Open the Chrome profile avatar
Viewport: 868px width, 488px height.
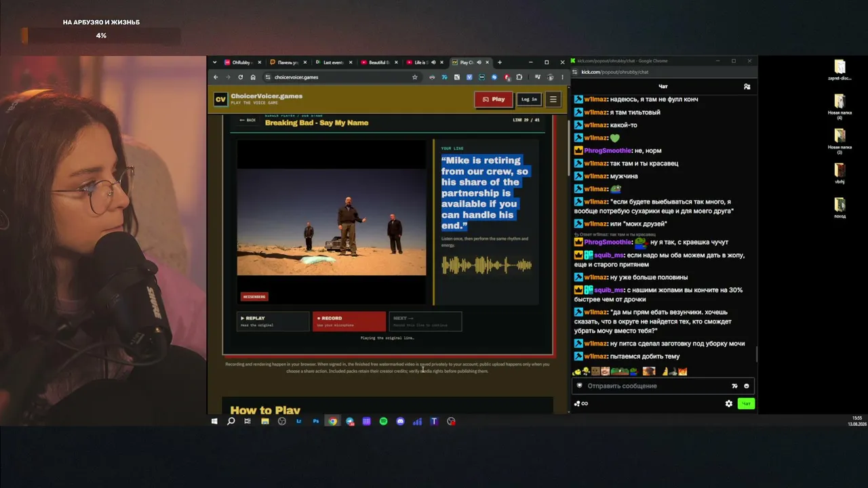pyautogui.click(x=551, y=77)
